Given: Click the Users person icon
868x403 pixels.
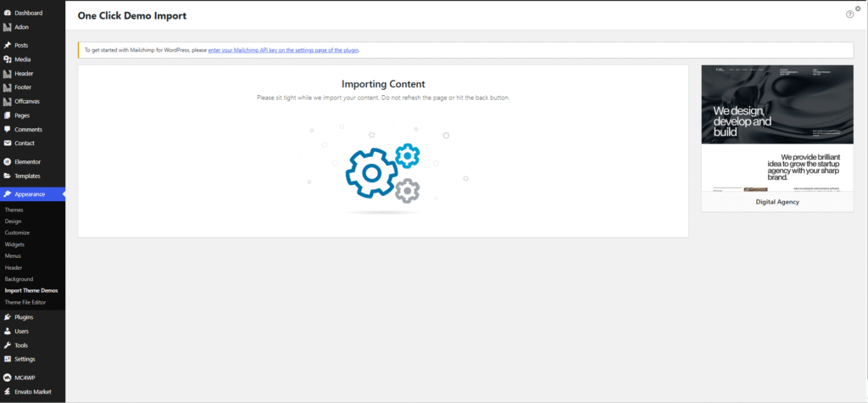Looking at the screenshot, I should [x=7, y=331].
